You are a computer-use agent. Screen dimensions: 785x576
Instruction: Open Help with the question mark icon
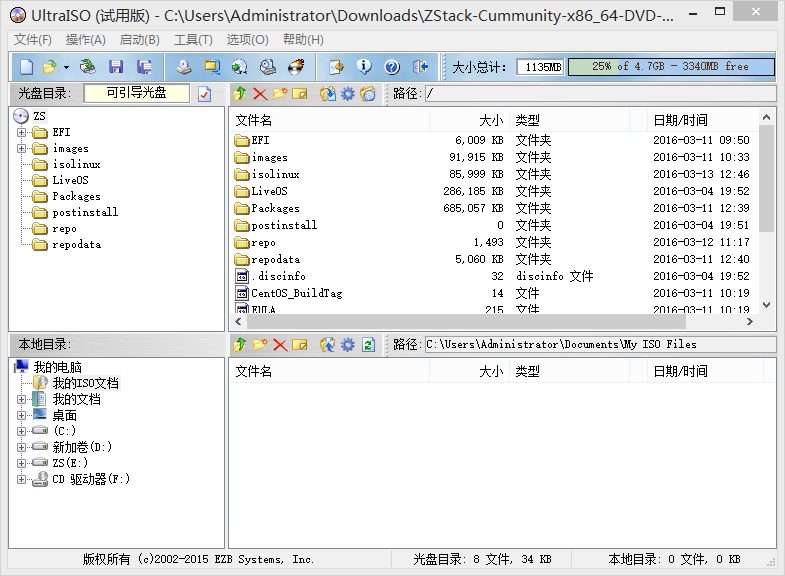(392, 67)
